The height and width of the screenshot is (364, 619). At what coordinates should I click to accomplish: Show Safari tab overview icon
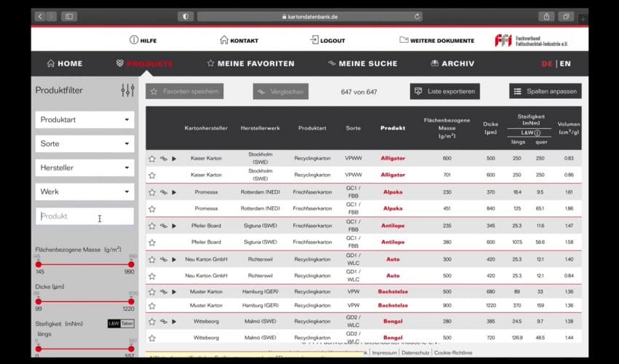click(x=566, y=17)
